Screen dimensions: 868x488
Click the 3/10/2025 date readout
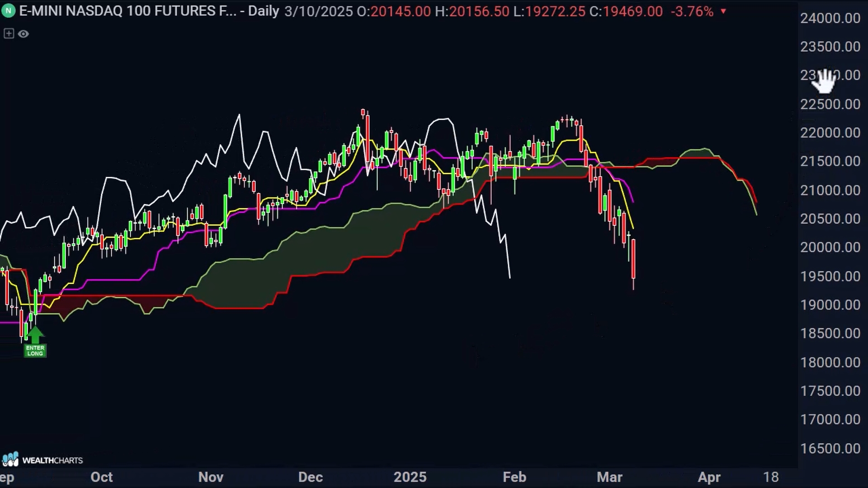319,11
